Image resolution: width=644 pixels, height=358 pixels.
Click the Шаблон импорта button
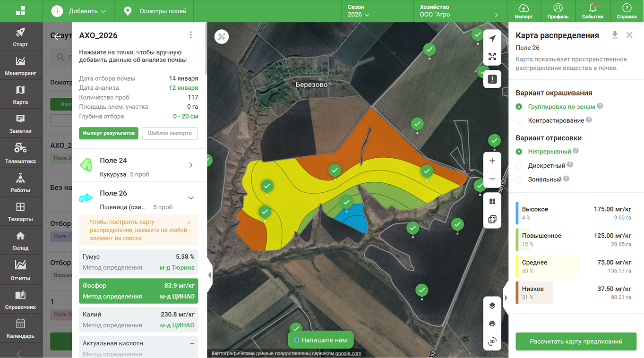tap(170, 133)
